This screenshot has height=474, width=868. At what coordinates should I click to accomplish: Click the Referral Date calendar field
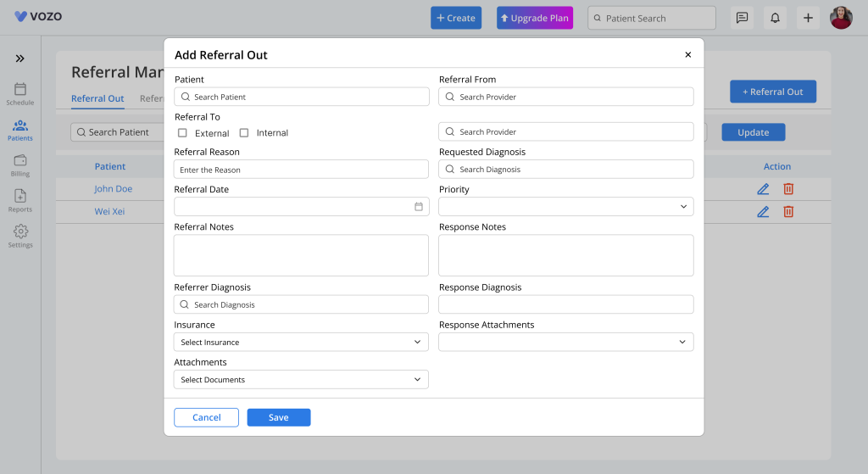(301, 207)
